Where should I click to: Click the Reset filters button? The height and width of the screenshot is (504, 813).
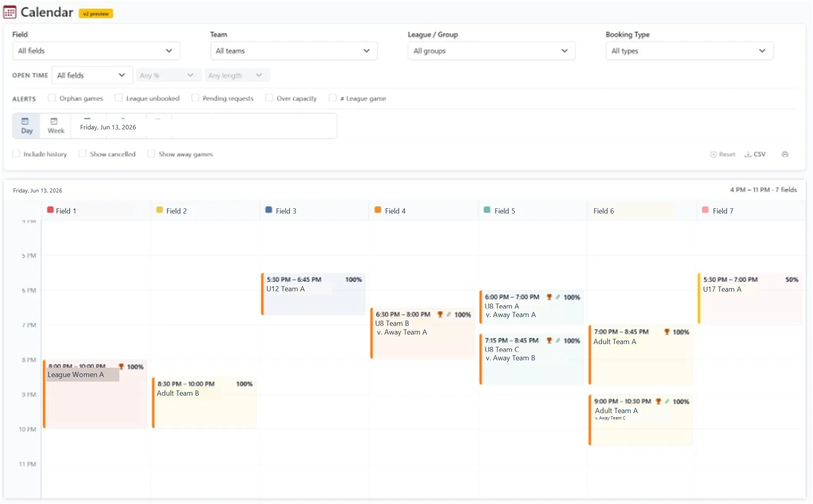[723, 154]
